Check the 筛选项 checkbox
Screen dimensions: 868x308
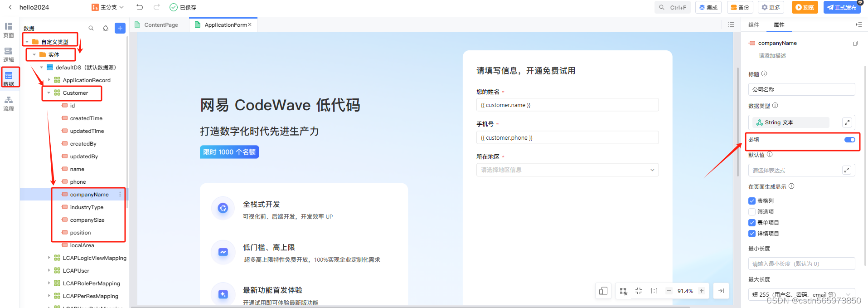tap(752, 212)
